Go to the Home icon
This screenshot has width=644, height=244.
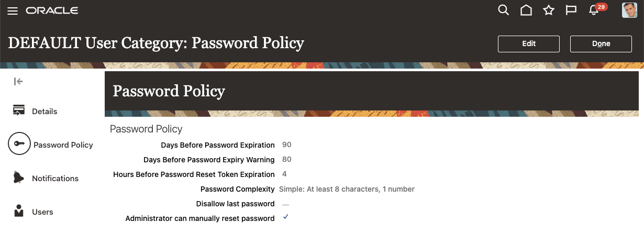[526, 10]
